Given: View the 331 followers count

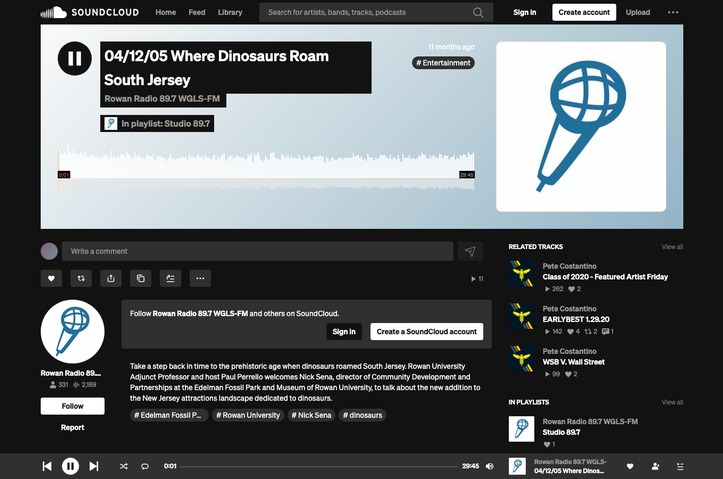Looking at the screenshot, I should pyautogui.click(x=59, y=384).
